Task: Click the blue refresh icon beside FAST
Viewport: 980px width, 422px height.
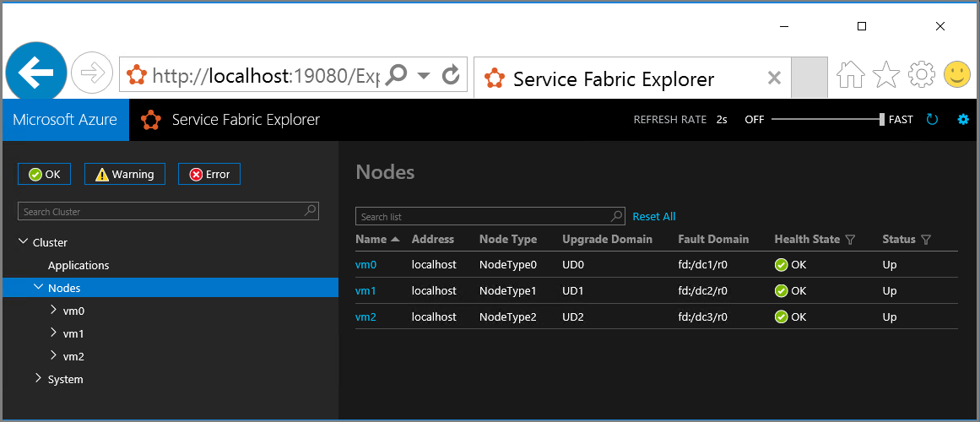Action: (x=932, y=120)
